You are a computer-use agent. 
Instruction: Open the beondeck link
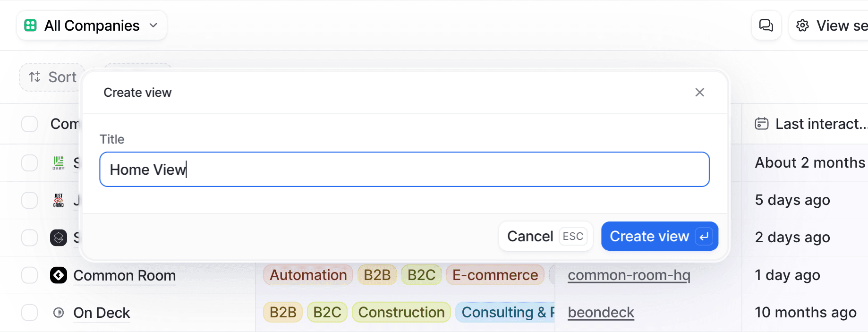(601, 313)
